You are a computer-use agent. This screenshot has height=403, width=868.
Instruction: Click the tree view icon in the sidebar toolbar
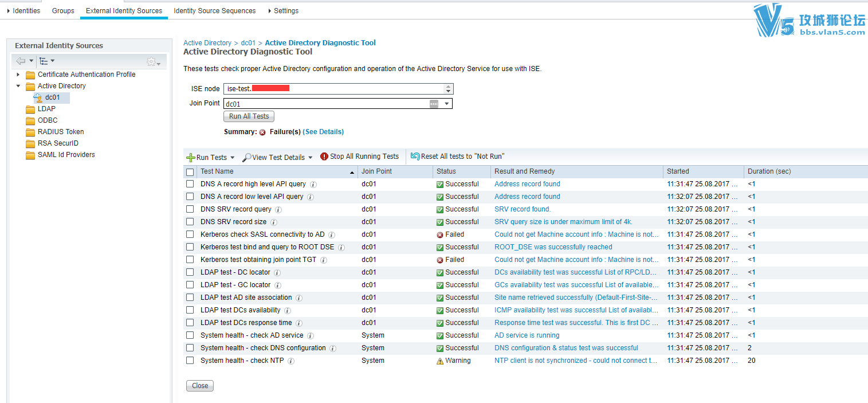(44, 61)
